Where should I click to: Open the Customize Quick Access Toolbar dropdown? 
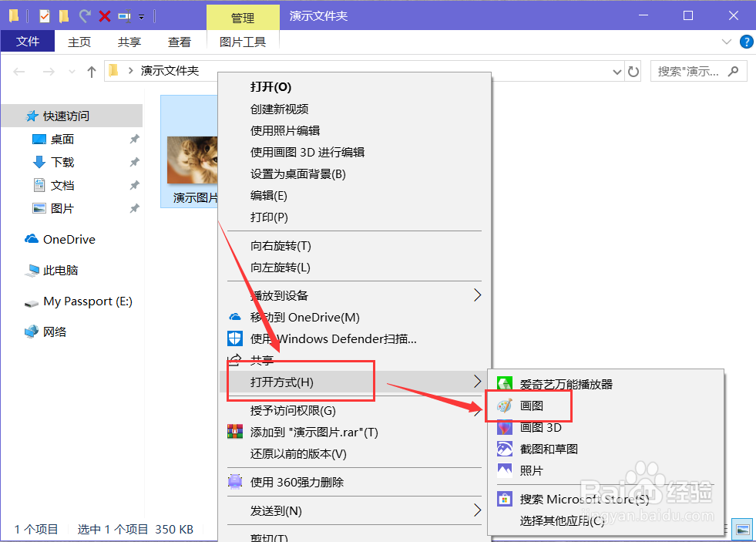pyautogui.click(x=141, y=17)
